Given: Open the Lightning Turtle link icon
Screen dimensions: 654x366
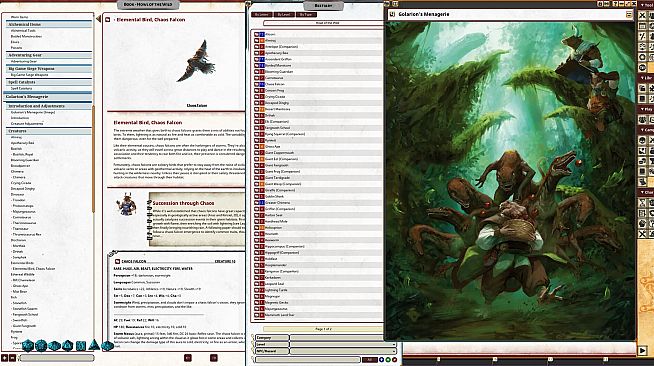Looking at the screenshot, I should [257, 290].
